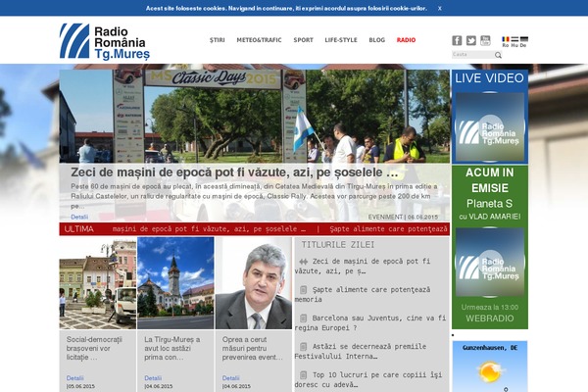Switch language to Hungarian flag
The height and width of the screenshot is (392, 588).
pyautogui.click(x=514, y=39)
